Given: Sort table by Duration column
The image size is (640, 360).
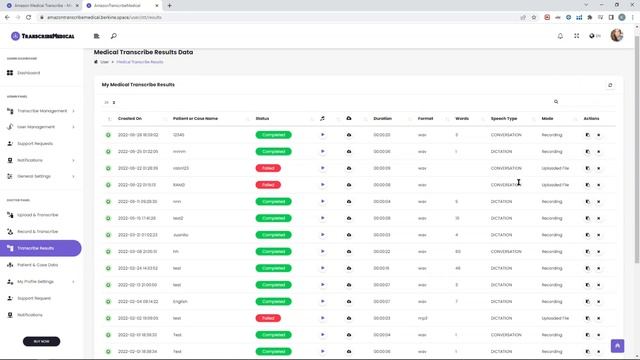Looking at the screenshot, I should point(382,118).
